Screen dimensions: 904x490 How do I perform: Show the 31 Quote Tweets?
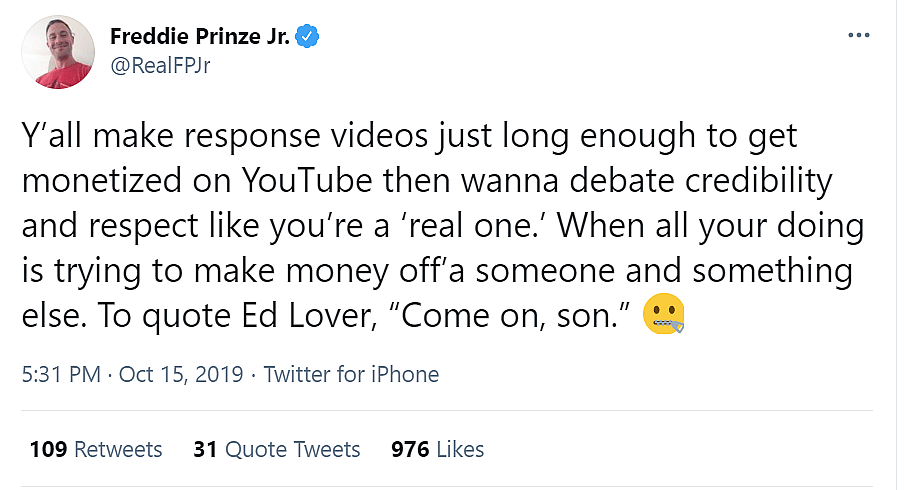pos(277,449)
